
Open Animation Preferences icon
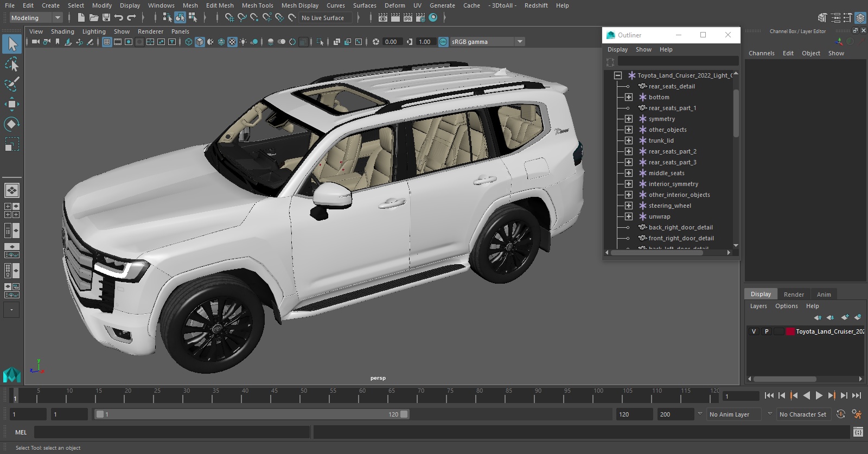coord(857,414)
